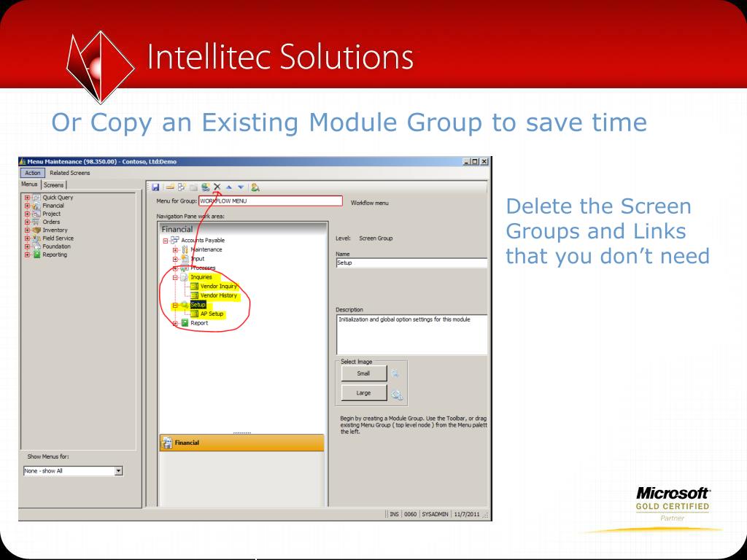Screen dimensions: 747x560
Task: Open the Show Menus for dropdown
Action: 119,471
